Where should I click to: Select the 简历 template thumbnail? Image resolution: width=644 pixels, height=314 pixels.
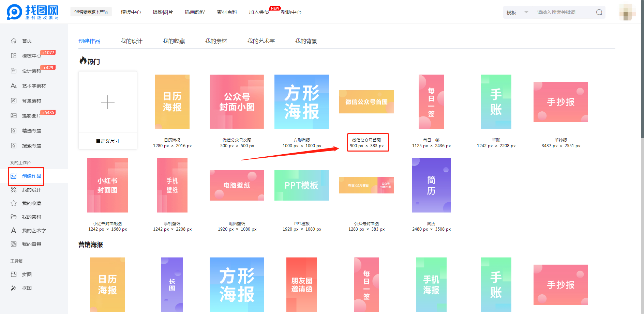pyautogui.click(x=431, y=185)
